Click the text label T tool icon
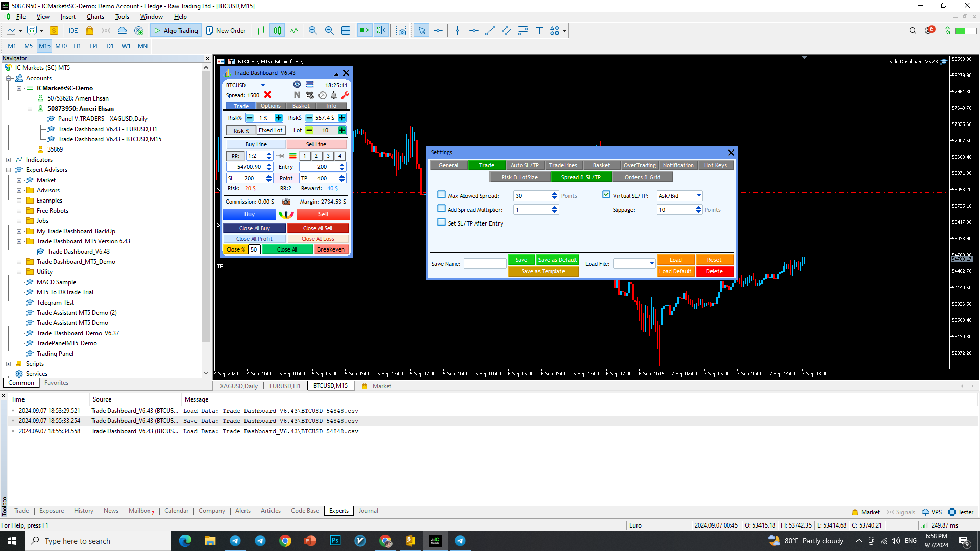Image resolution: width=980 pixels, height=551 pixels. point(539,31)
